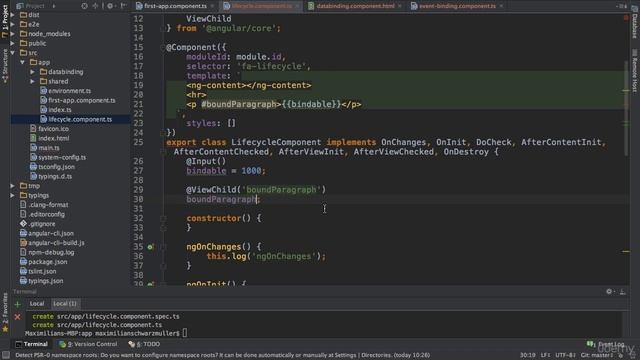Select angular-cli-build.js file
This screenshot has height=360, width=640.
52,242
